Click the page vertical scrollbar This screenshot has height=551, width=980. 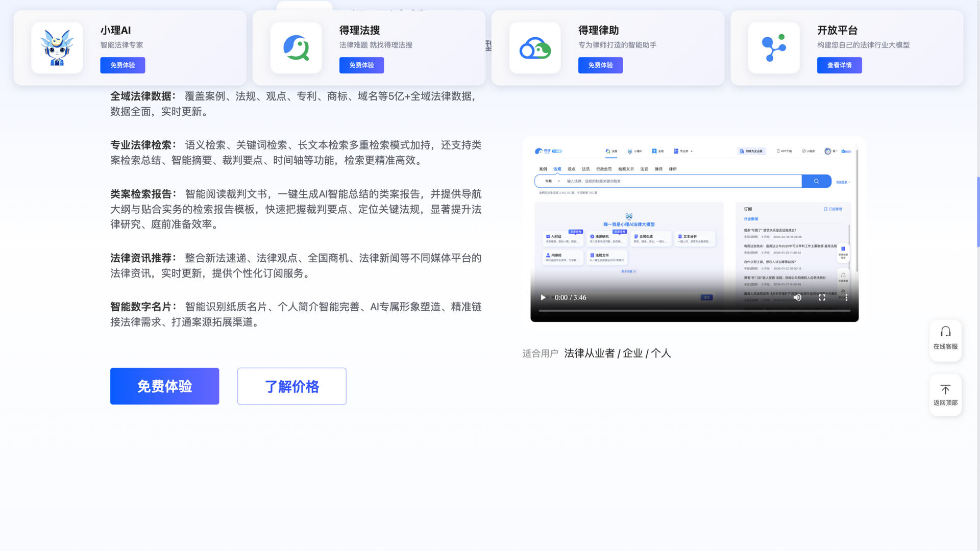tap(978, 212)
